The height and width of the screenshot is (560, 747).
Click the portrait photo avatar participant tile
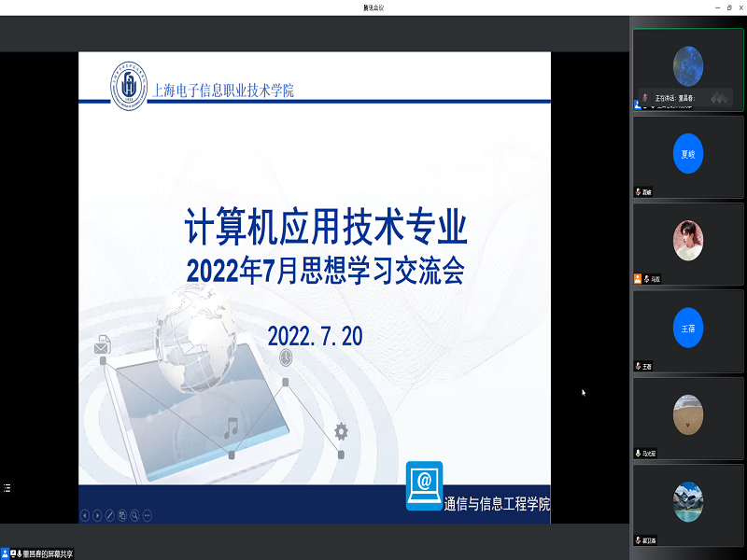(x=688, y=241)
